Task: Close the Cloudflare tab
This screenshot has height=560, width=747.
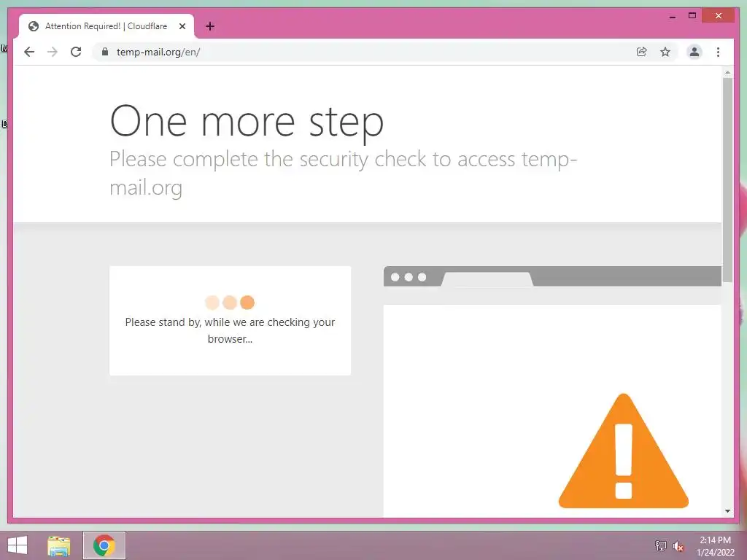Action: tap(182, 26)
